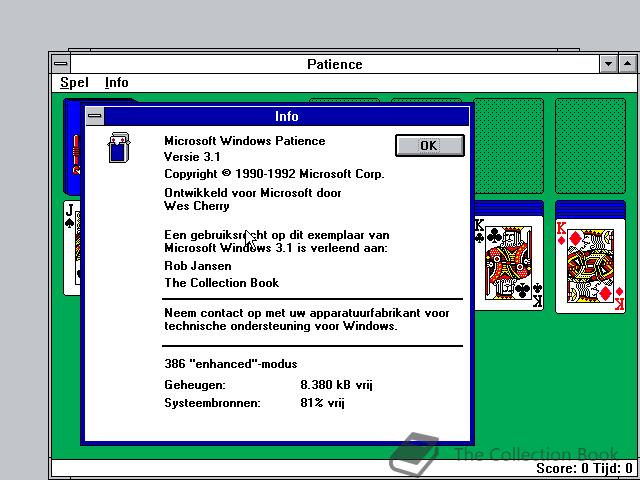
Task: Click the 'Score: 0 Tijd: 0' status text
Action: [584, 468]
